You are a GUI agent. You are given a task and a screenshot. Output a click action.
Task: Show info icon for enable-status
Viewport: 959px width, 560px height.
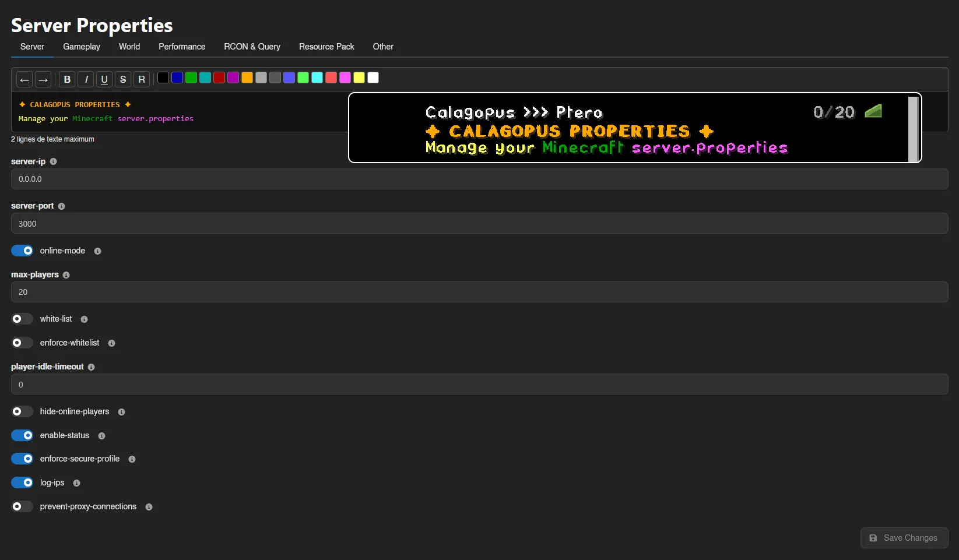click(101, 436)
